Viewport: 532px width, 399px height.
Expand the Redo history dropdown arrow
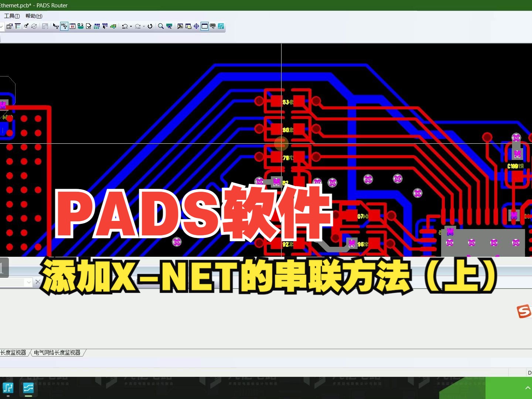[x=144, y=26]
